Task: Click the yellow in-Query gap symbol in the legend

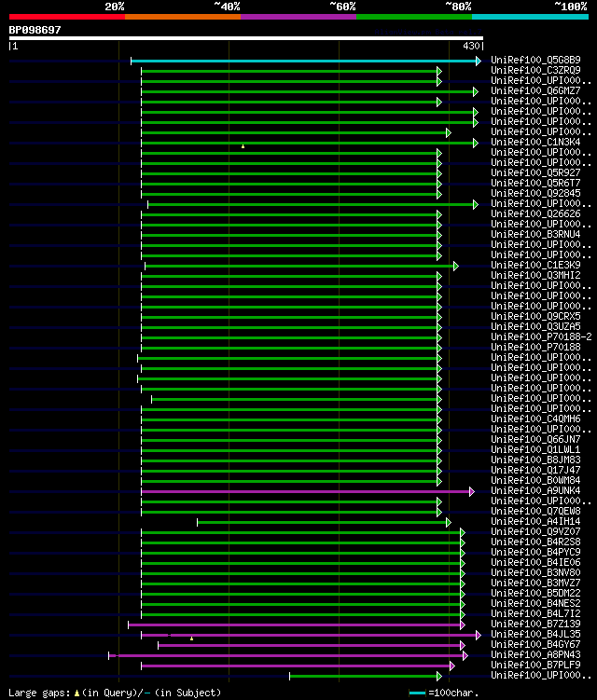Action: (x=76, y=693)
